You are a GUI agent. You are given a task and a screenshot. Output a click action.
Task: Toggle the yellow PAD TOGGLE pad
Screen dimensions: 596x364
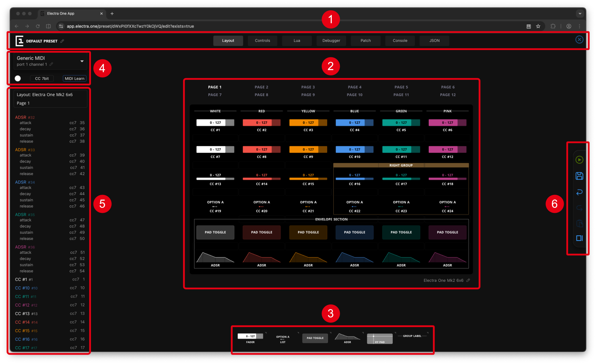click(x=308, y=232)
